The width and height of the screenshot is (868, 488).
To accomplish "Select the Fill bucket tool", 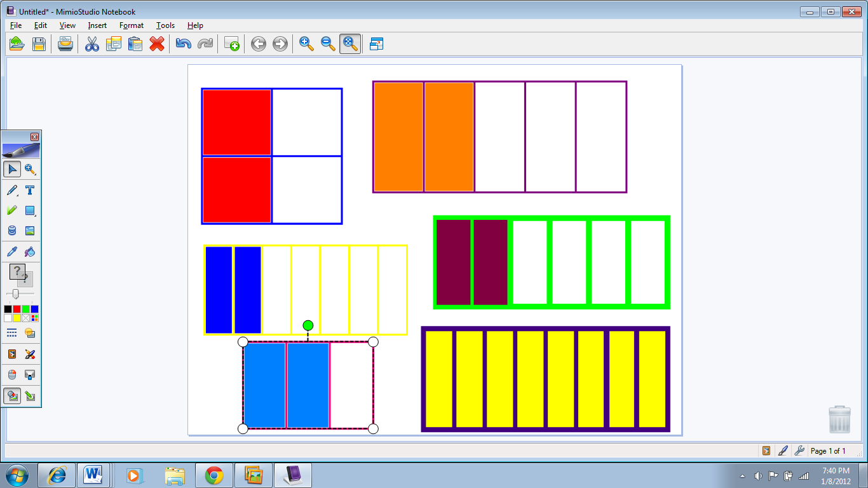I will 30,252.
